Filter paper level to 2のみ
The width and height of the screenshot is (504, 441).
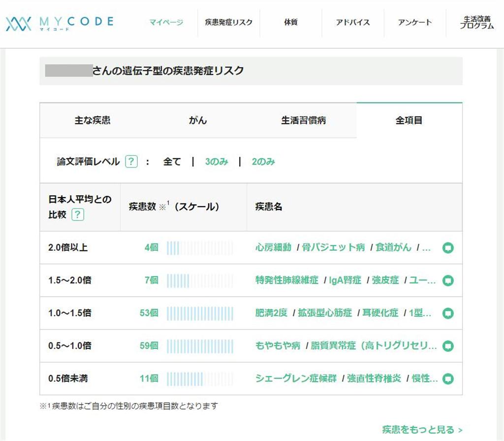pyautogui.click(x=263, y=162)
